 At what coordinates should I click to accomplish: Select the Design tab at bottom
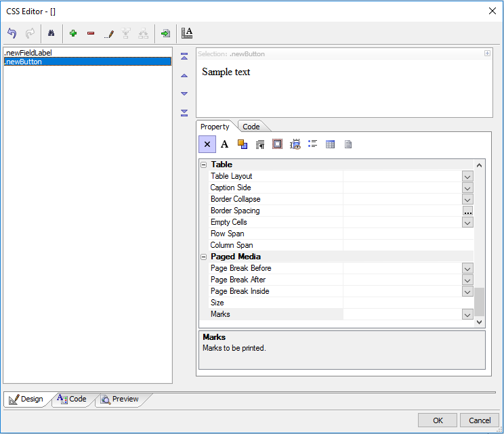[26, 399]
